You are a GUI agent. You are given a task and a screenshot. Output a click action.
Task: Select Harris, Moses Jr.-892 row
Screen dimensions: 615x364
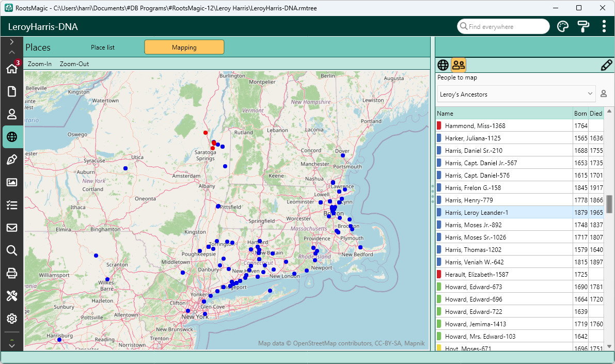[519, 225]
